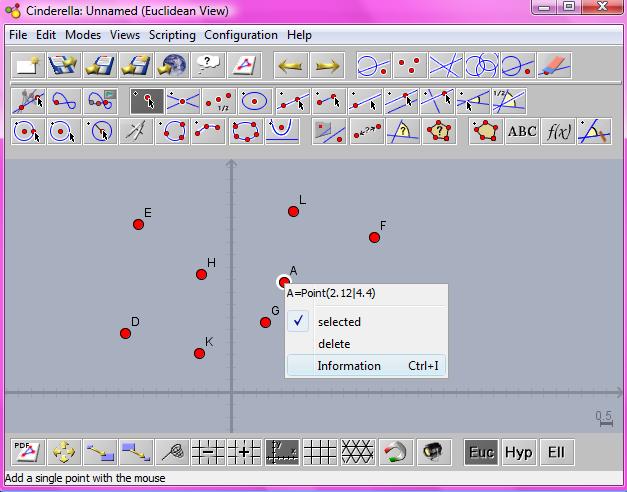
Task: Toggle the coordinate axes display button
Action: pos(282,452)
